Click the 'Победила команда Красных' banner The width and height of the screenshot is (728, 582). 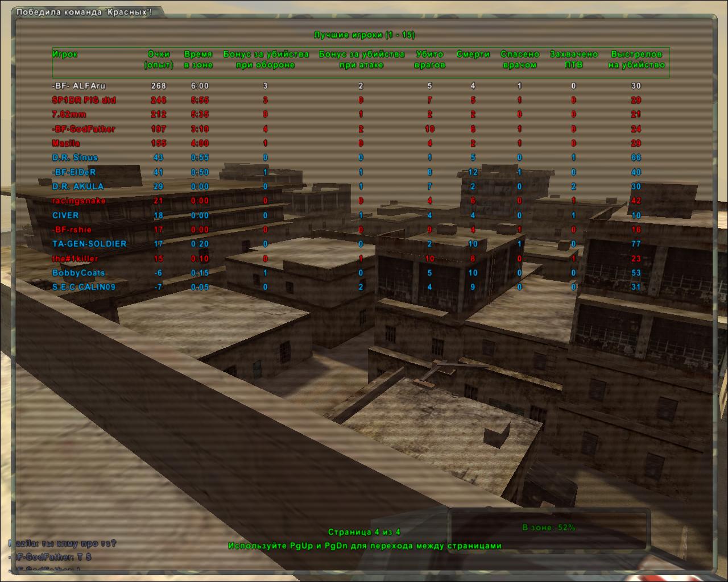pyautogui.click(x=84, y=12)
